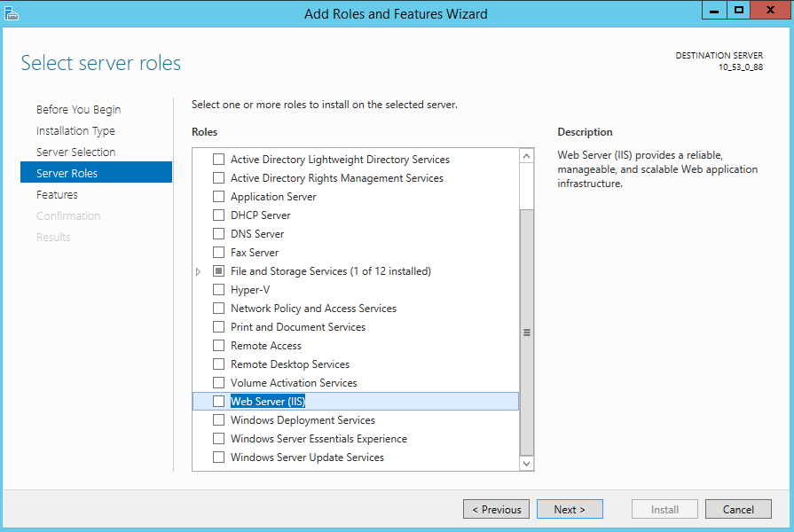Check Windows Server Update Services box

point(219,458)
